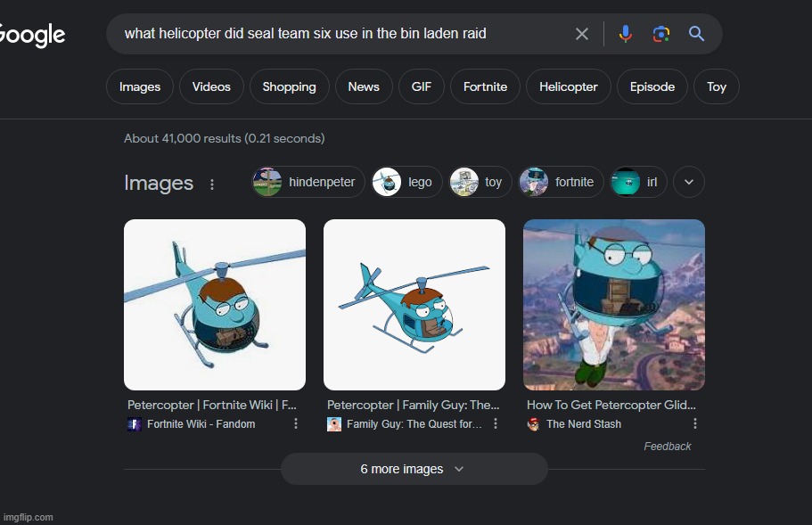Open the Petercopter Glider Fortnite thumbnail
812x525 pixels.
pyautogui.click(x=613, y=304)
